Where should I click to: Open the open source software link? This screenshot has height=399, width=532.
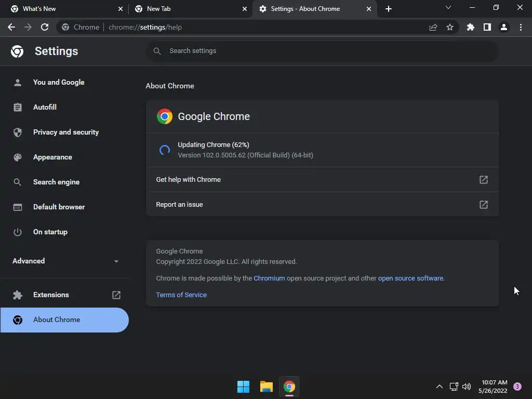click(x=410, y=278)
